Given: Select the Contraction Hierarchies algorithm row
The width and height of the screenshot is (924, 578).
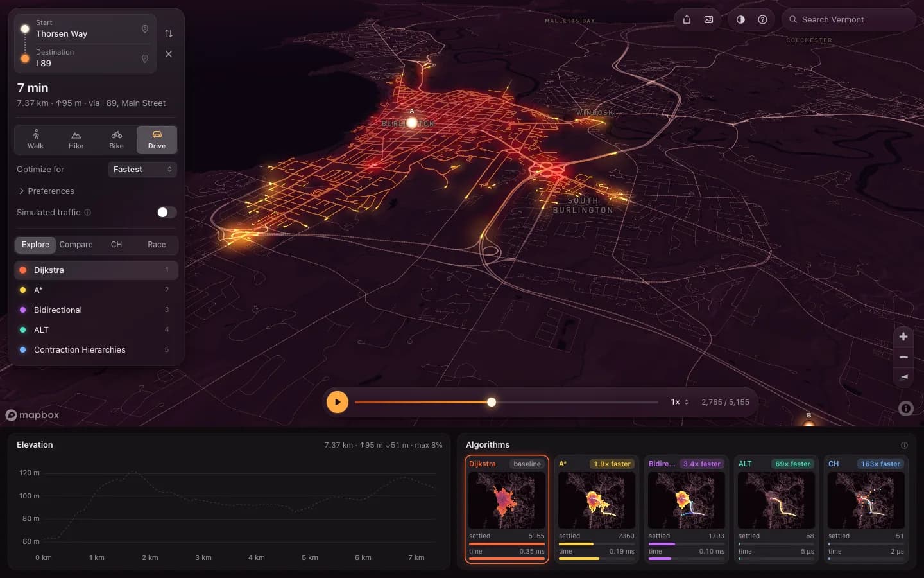Looking at the screenshot, I should pyautogui.click(x=96, y=349).
